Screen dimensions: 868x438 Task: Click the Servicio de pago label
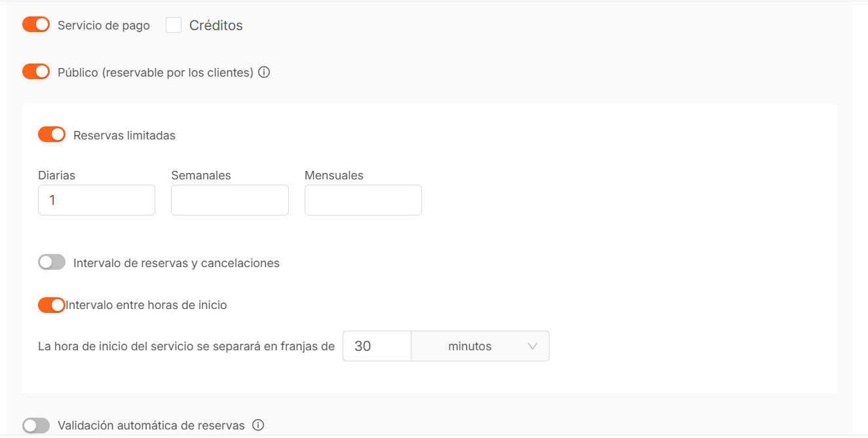coord(104,26)
